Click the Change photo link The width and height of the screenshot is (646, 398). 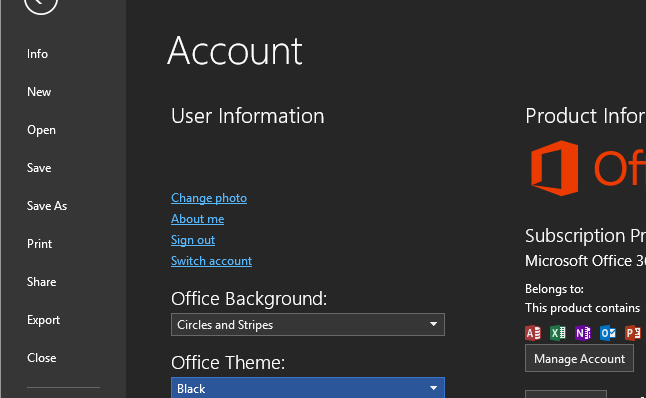209,198
